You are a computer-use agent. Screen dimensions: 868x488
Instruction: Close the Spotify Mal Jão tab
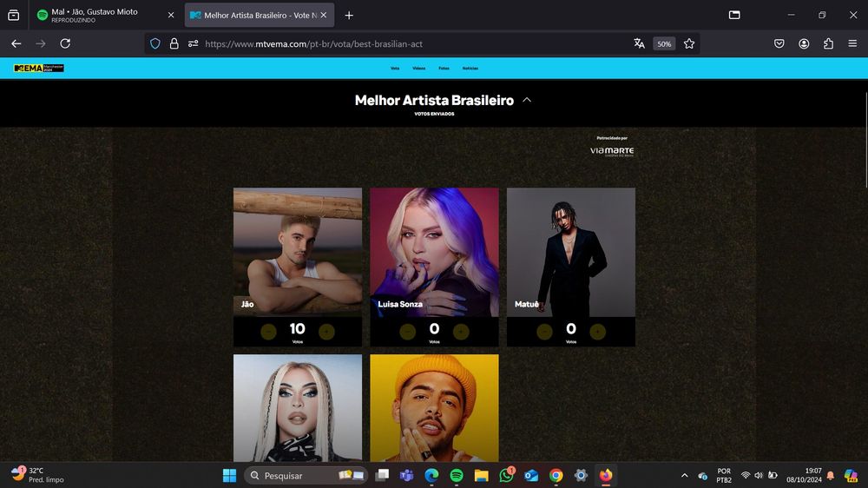(171, 16)
